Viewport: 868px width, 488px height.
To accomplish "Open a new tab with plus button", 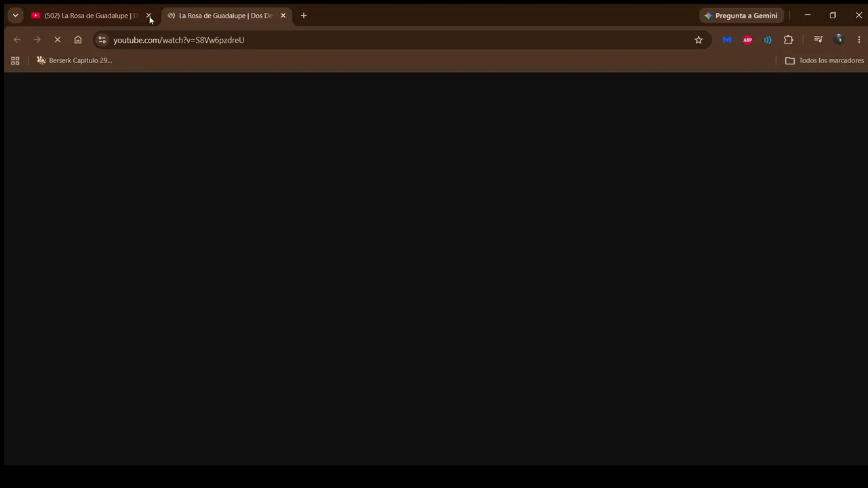I will (x=304, y=16).
